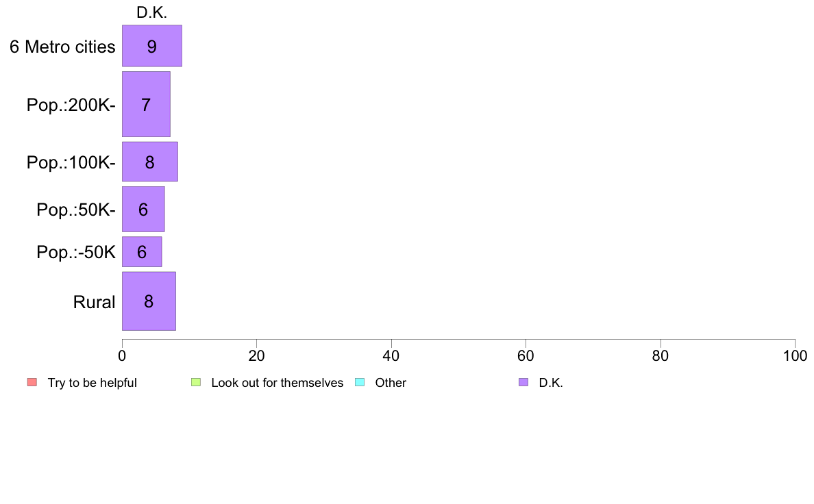Click the Other legend text
Screen dimensions: 814x504
click(391, 383)
